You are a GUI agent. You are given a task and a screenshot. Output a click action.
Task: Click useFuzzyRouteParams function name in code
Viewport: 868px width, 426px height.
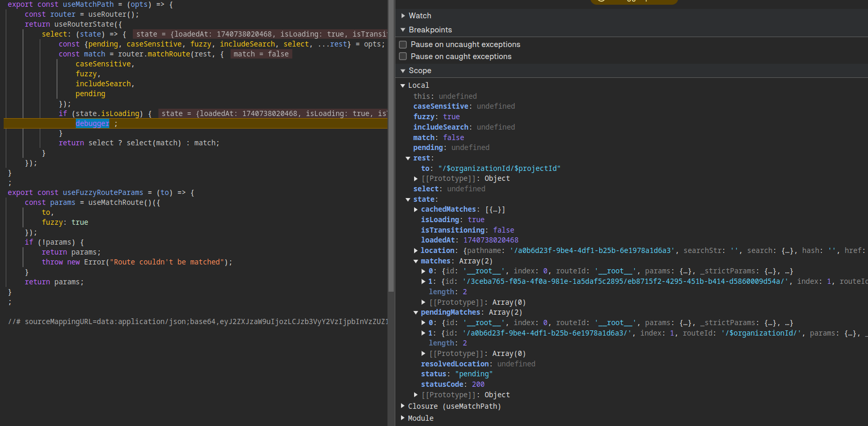tap(103, 193)
